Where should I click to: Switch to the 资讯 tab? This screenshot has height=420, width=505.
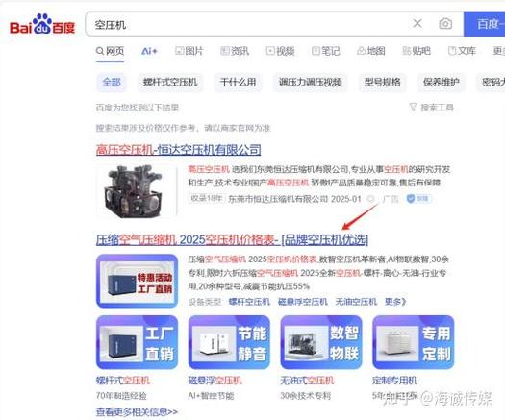click(235, 51)
